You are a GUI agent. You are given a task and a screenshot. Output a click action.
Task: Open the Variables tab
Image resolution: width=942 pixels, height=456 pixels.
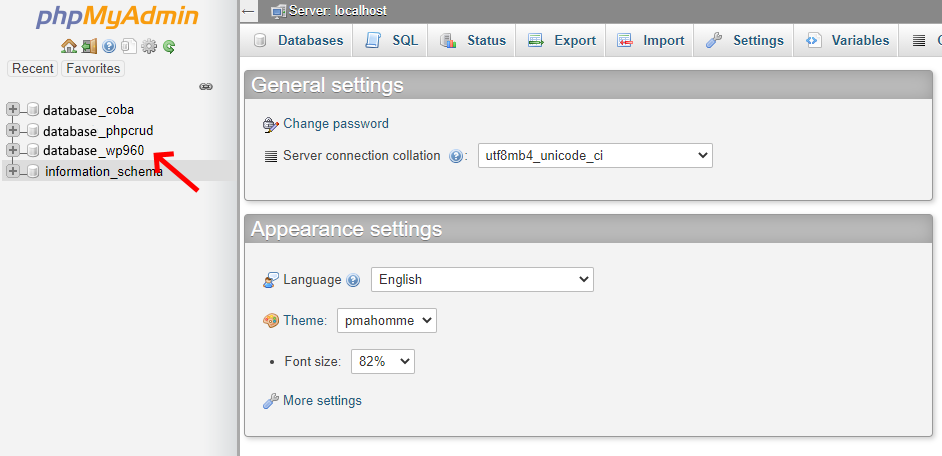point(846,40)
